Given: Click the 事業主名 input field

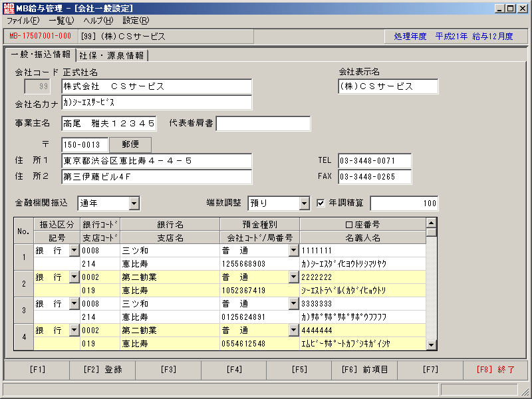Looking at the screenshot, I should [x=109, y=124].
